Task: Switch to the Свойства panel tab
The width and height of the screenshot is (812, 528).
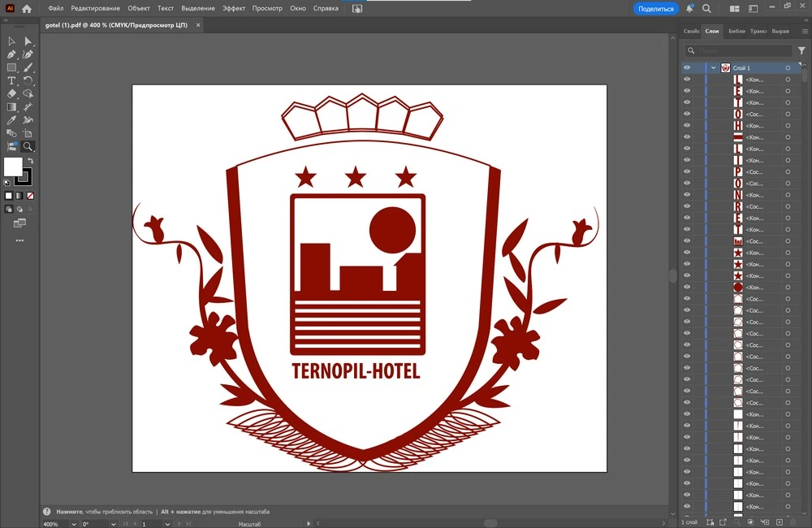Action: [692, 31]
